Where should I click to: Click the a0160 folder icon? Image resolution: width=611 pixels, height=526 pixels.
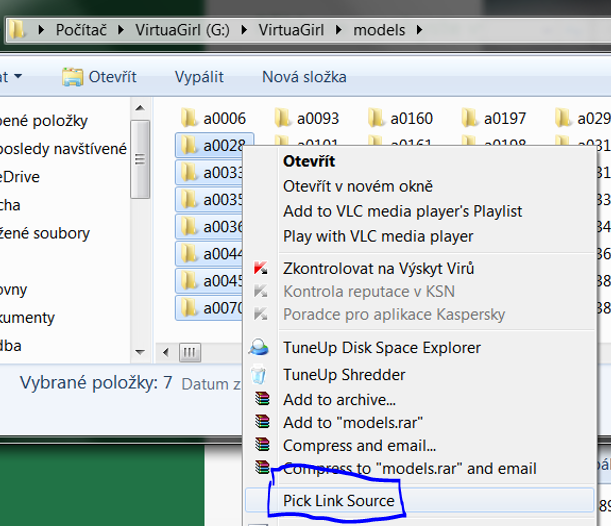pyautogui.click(x=376, y=118)
